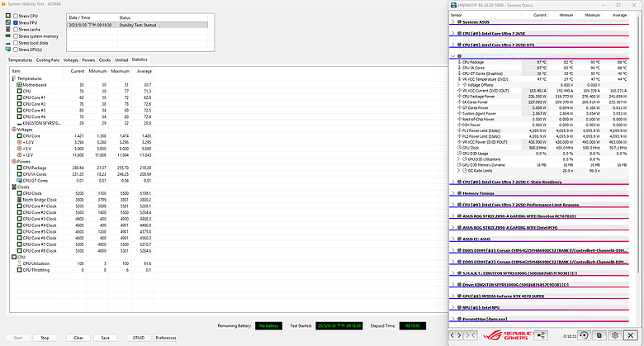Click CPUID button

pos(139,338)
